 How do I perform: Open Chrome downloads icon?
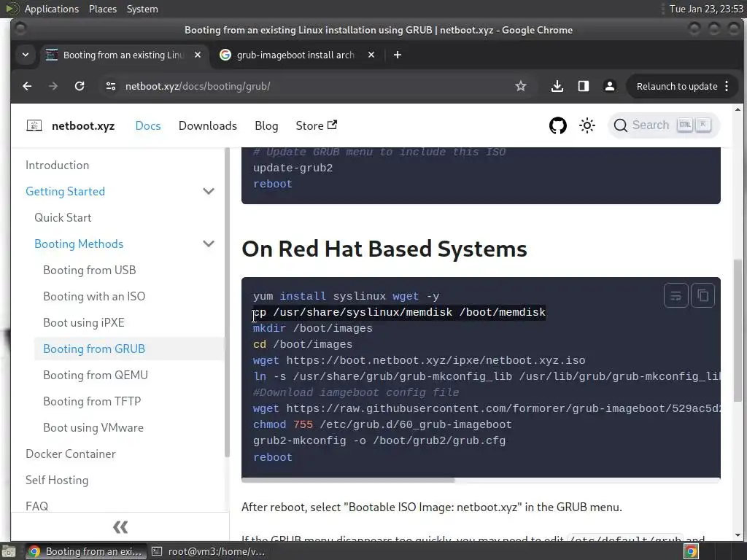click(557, 86)
